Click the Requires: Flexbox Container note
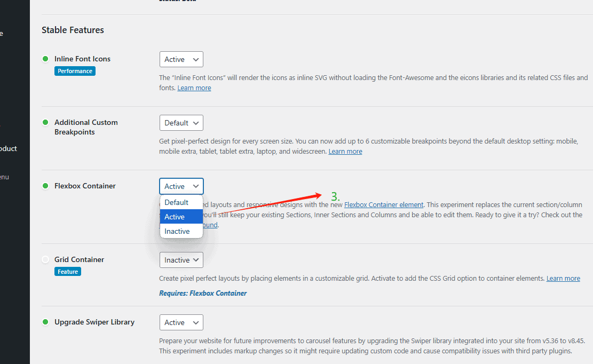Image resolution: width=593 pixels, height=364 pixels. coord(203,294)
